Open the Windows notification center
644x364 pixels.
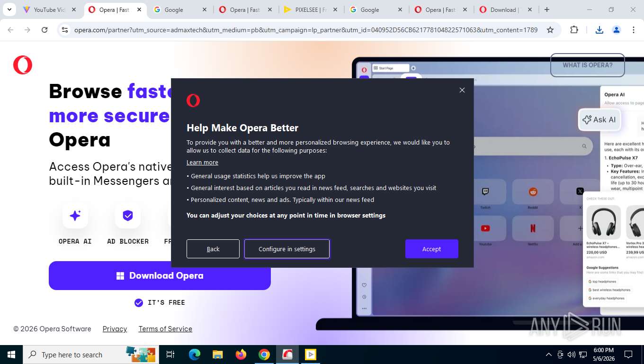(628, 355)
